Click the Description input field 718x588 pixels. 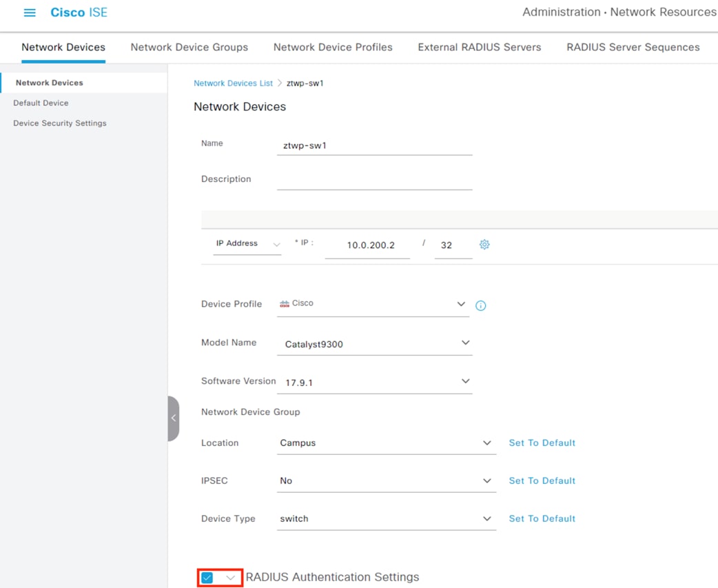click(x=375, y=180)
